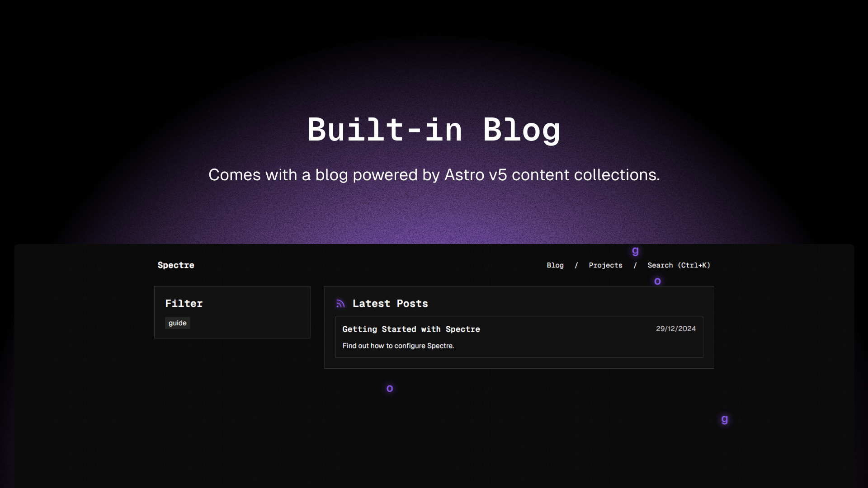Click the Filter panel heading

coord(184,304)
